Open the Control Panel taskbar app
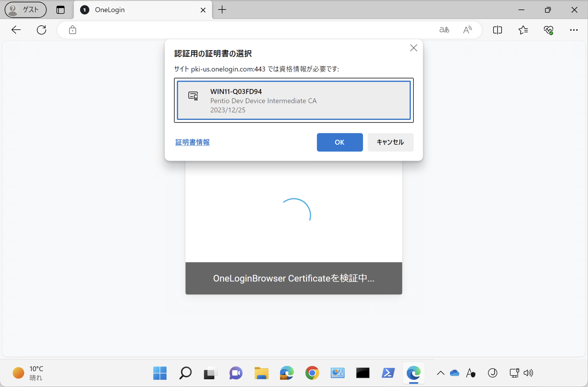 (x=337, y=373)
